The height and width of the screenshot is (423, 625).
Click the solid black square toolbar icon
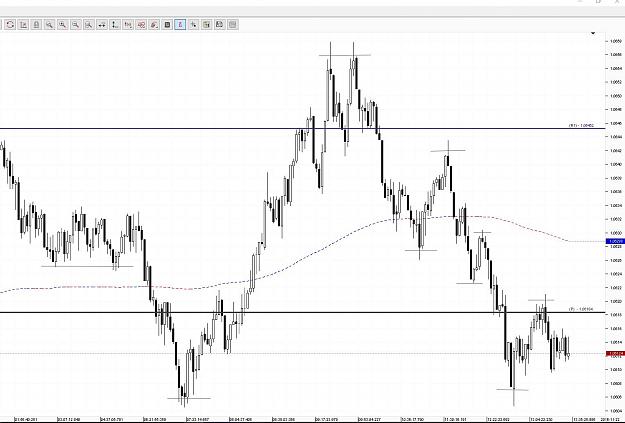(167, 25)
